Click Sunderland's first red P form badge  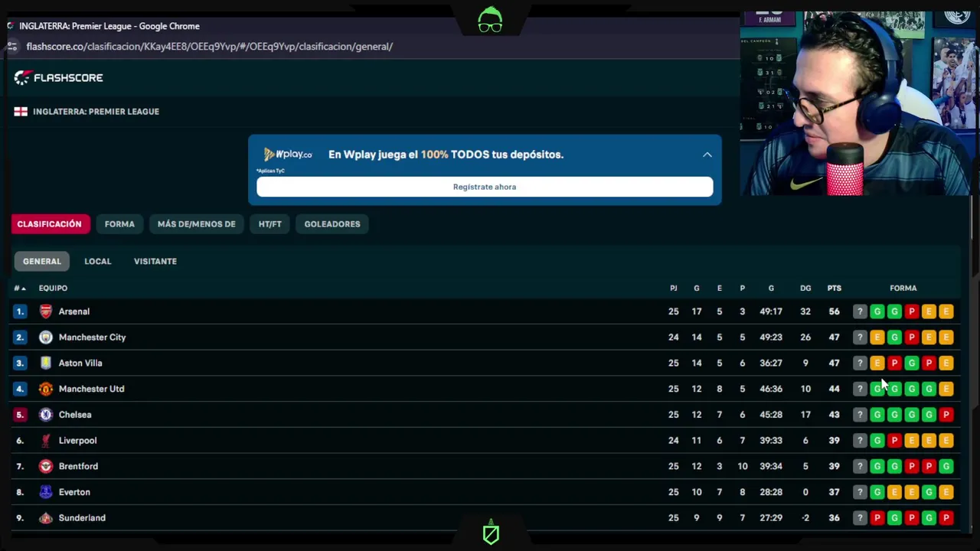tap(877, 518)
